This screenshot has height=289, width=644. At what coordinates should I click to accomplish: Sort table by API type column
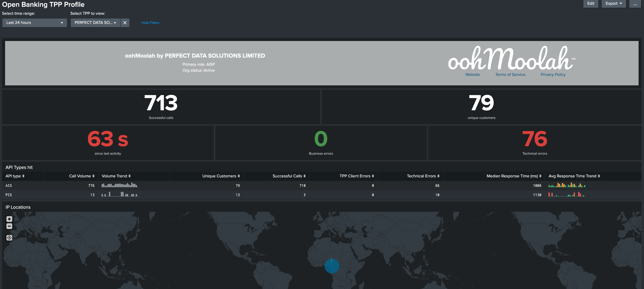tap(15, 176)
